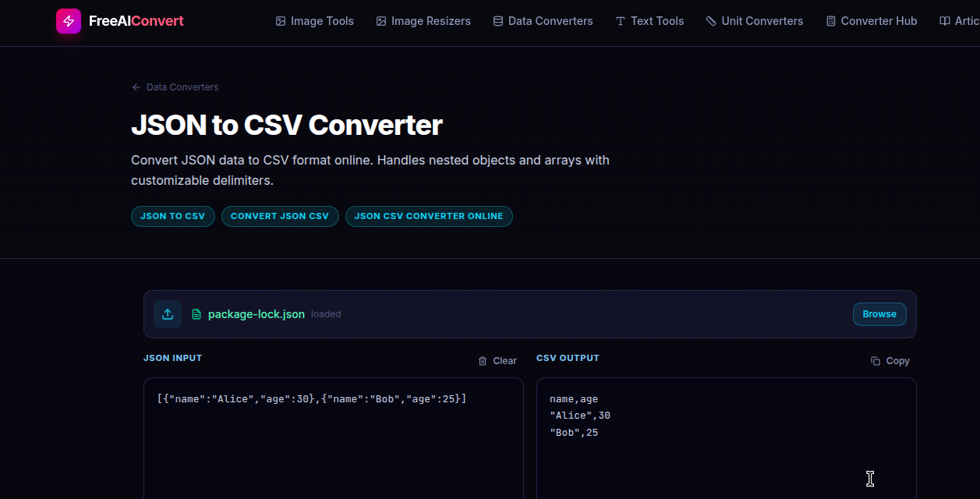
Task: Click the FreeAIConvert lightning bolt logo
Action: coord(68,21)
